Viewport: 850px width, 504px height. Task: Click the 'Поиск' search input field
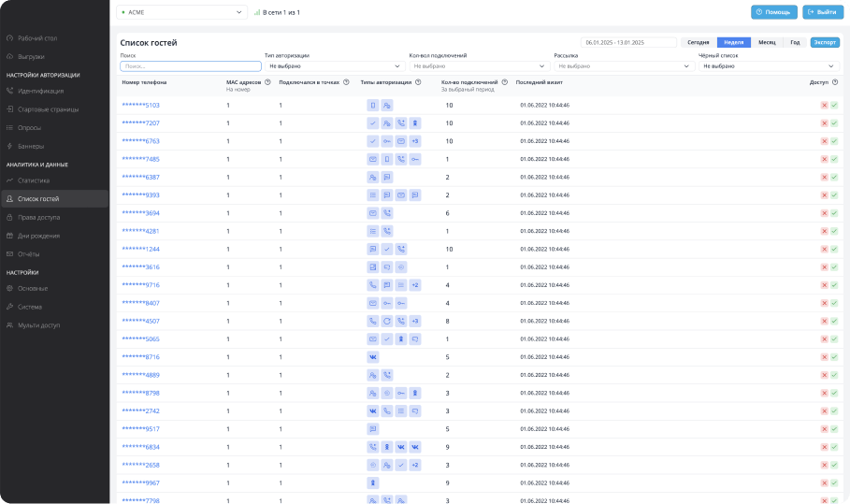tap(191, 66)
